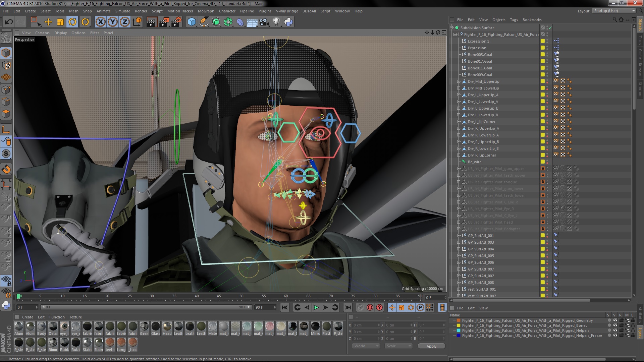
Task: Expand the Drv_Mid_UpperLip object
Action: click(x=459, y=81)
